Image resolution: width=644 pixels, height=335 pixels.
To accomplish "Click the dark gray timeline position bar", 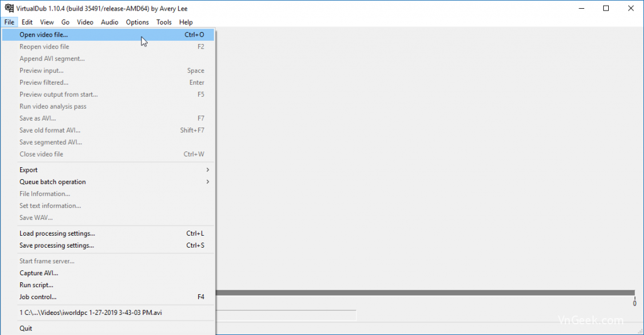I will coord(425,293).
